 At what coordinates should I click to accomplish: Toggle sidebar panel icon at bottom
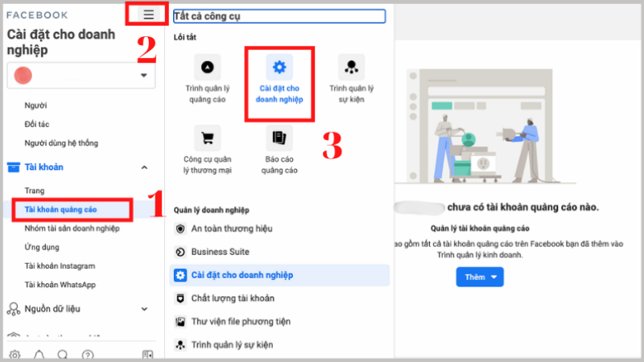[147, 355]
